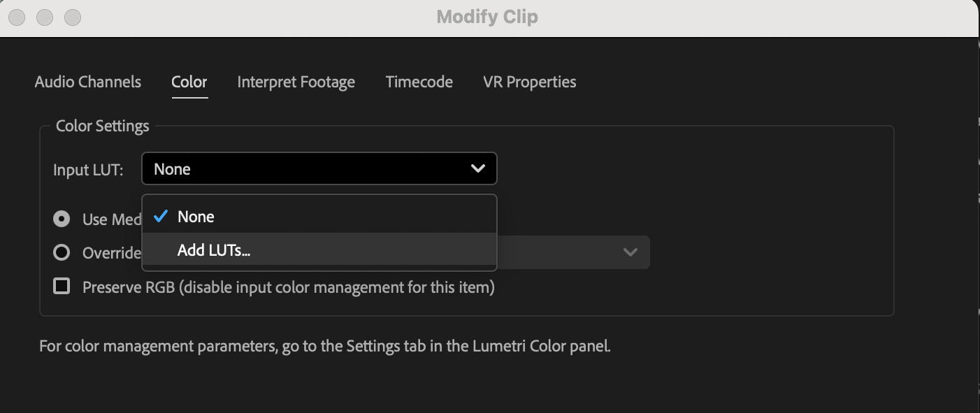Enable the Preserve RGB checkbox
980x413 pixels.
[x=62, y=287]
